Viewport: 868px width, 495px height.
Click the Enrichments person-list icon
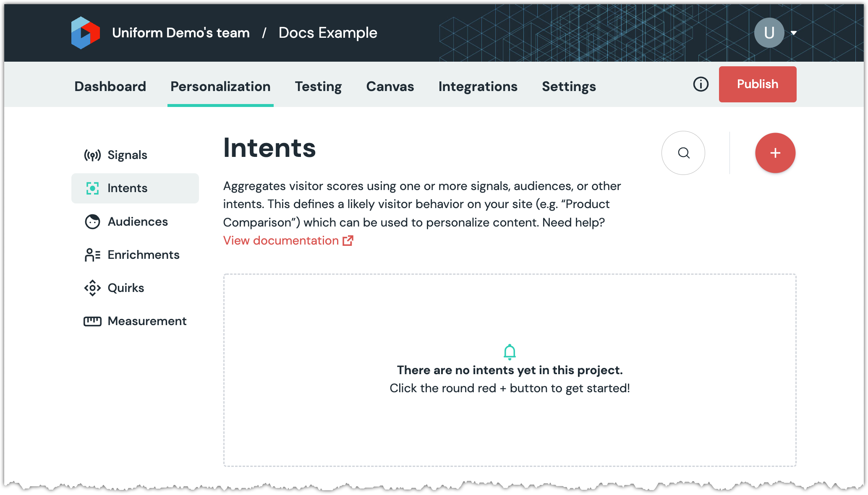(92, 255)
